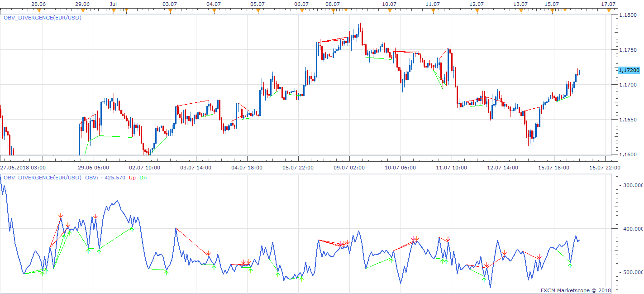This screenshot has width=644, height=294.
Task: Click the orange date marker under 15.07
Action: pyautogui.click(x=552, y=10)
